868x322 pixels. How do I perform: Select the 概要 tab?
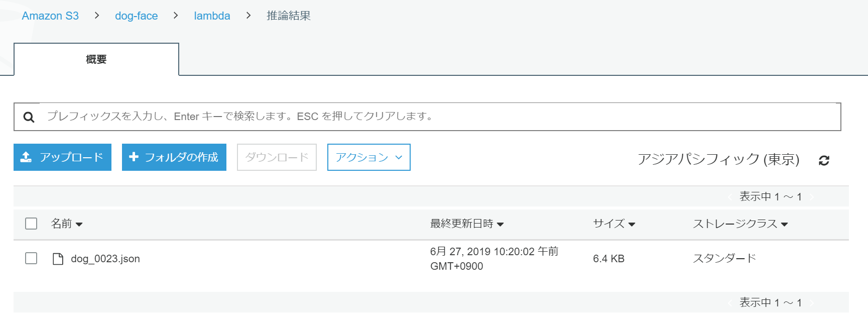click(x=96, y=59)
